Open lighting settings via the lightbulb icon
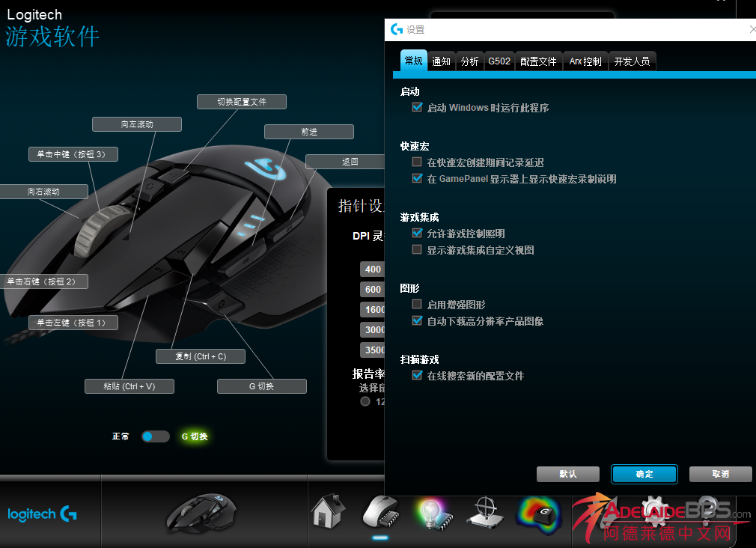 pyautogui.click(x=433, y=513)
